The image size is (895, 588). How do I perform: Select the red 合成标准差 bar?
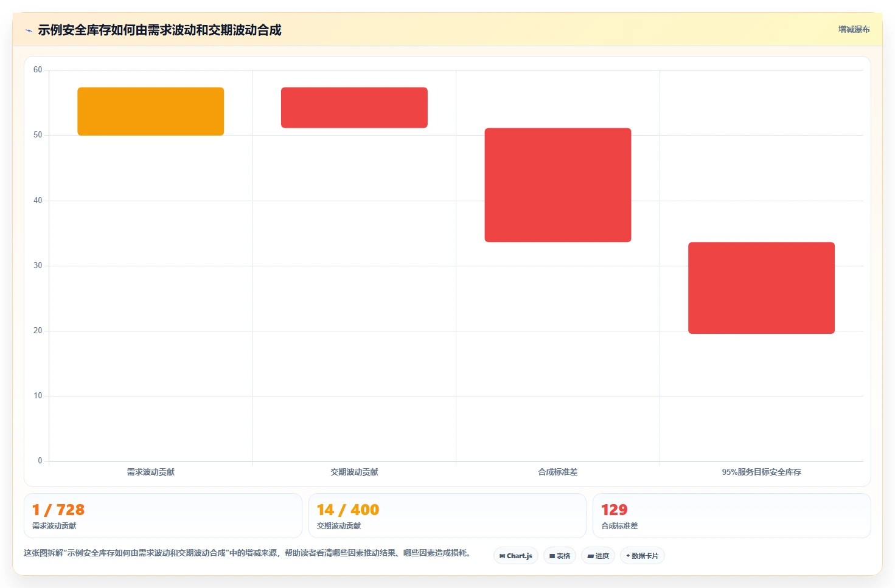[558, 185]
